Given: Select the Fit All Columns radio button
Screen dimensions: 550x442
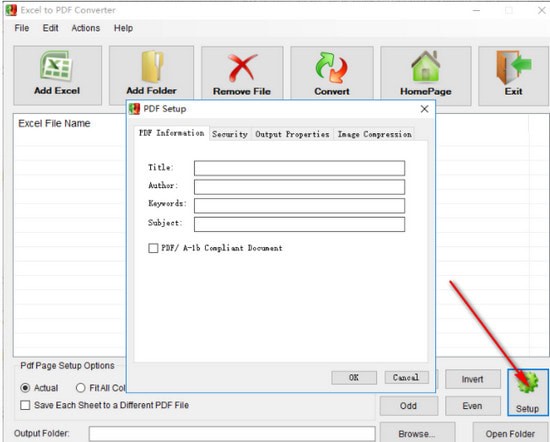Looking at the screenshot, I should click(x=81, y=388).
